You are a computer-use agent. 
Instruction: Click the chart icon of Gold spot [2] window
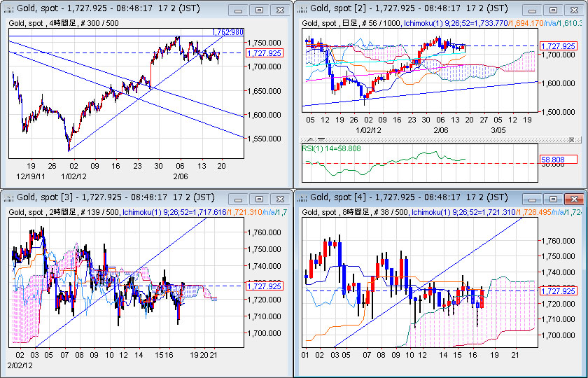pos(303,10)
